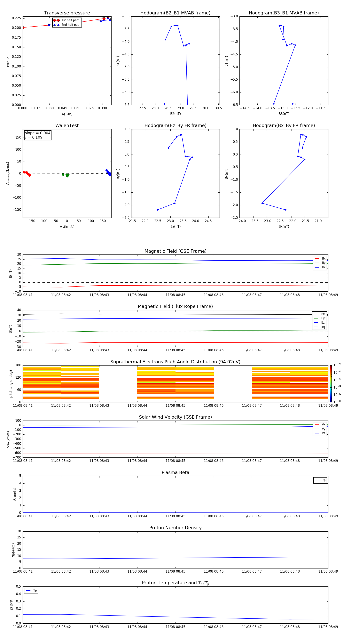Screen dimensions: 351x644
Task: Click the 'WalenTest' plot title
Action: (67, 125)
